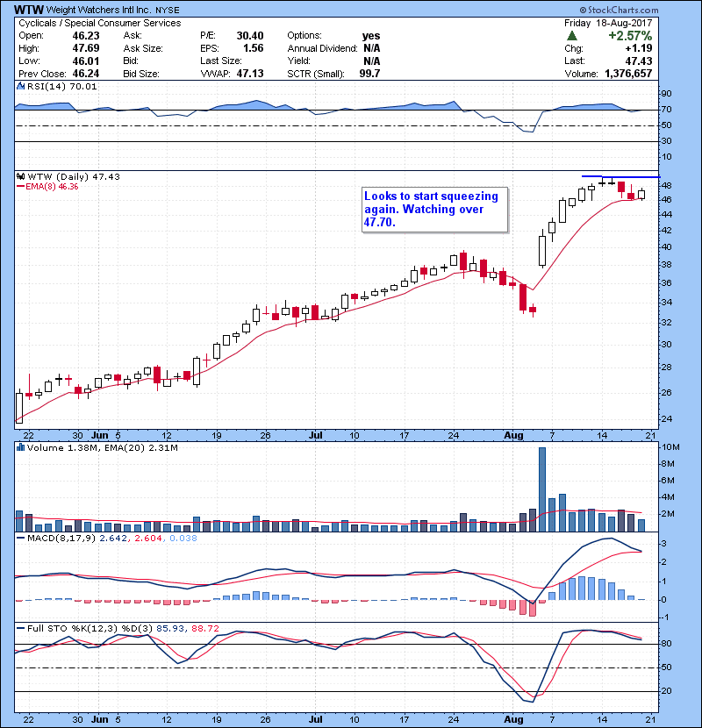Click the squeeze annotation box mentioning 47.70
Viewport: 702px width, 728px height.
tap(434, 210)
